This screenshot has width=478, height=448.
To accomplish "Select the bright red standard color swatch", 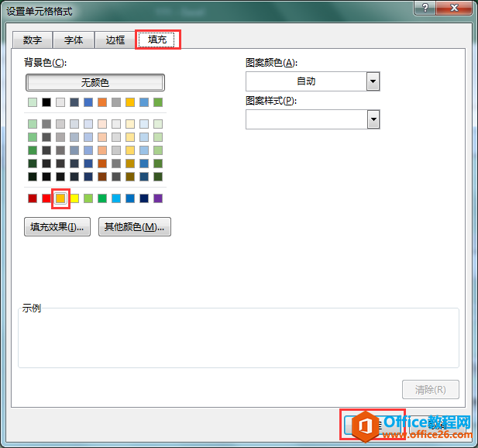I will [46, 198].
